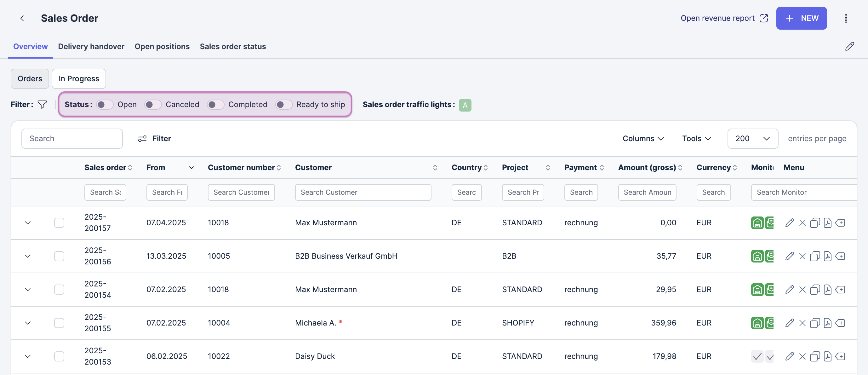
Task: Cancel order 2025-200156 with X icon
Action: [802, 256]
